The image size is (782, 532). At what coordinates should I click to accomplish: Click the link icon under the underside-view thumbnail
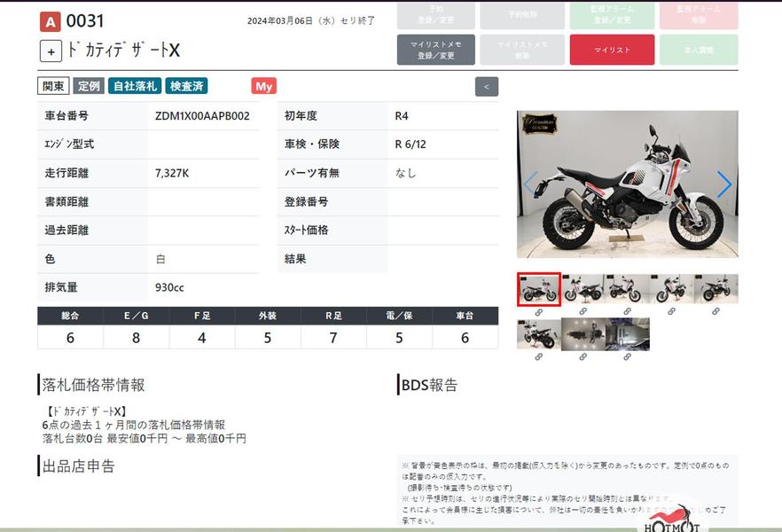pyautogui.click(x=627, y=356)
